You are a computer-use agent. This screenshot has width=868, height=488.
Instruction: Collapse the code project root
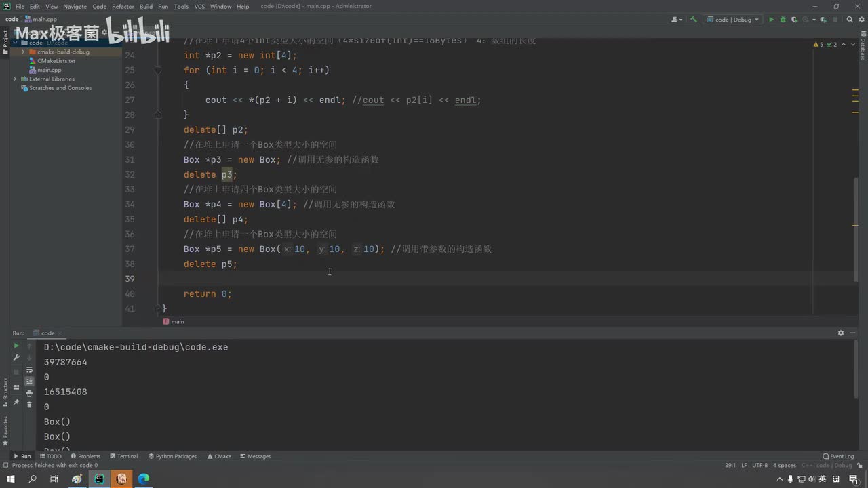(15, 43)
